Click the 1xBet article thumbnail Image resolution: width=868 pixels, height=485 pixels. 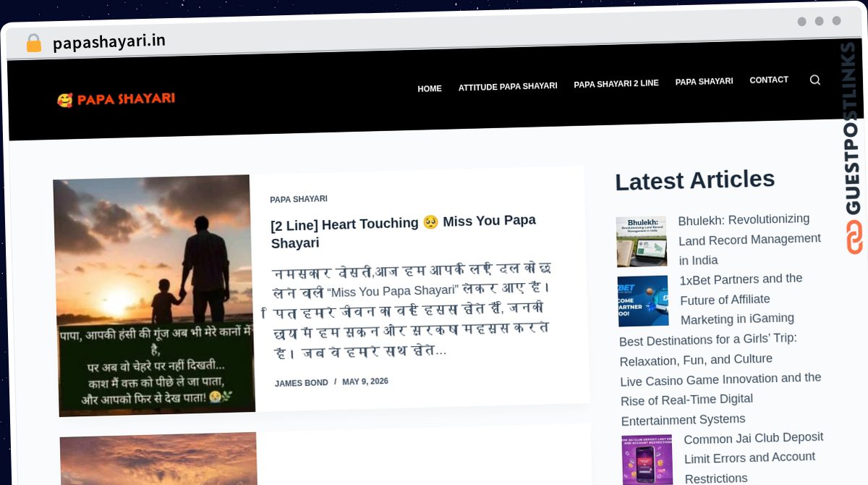coord(643,301)
